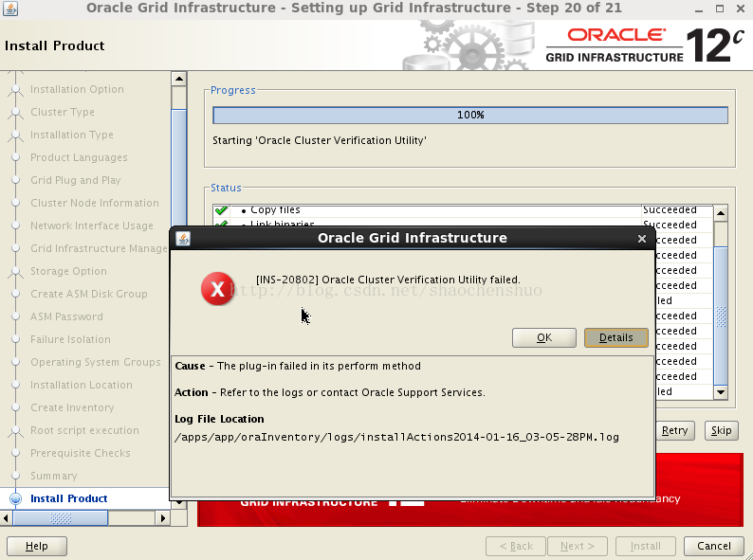Select the Root script execution step
Viewport: 753px width, 560px height.
(x=84, y=430)
